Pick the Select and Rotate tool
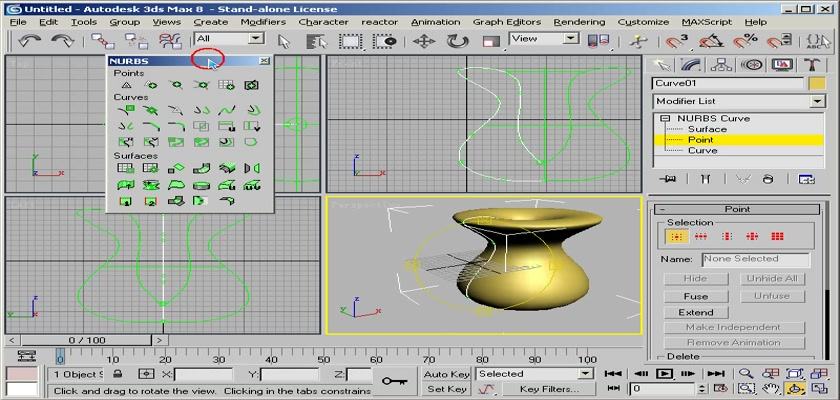This screenshot has height=400, width=840. [x=458, y=42]
